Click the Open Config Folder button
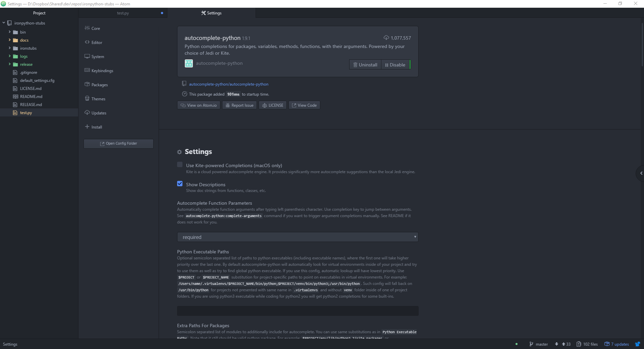 click(118, 144)
